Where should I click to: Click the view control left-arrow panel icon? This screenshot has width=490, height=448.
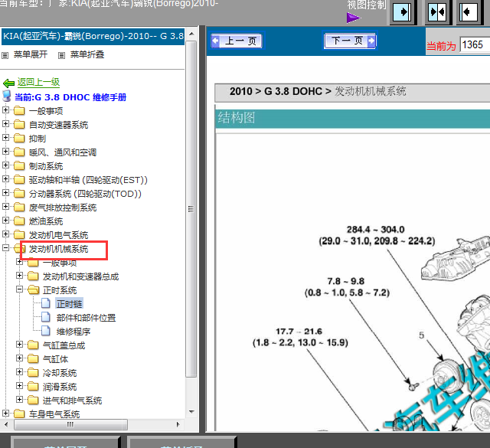[x=469, y=12]
